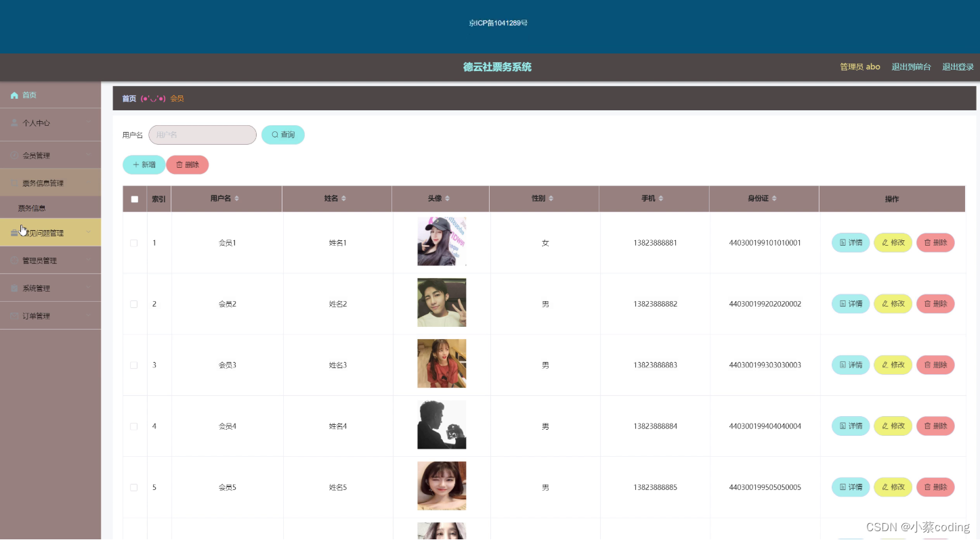Click the document icon in 会员5's 详情 button
The width and height of the screenshot is (980, 540).
click(843, 487)
